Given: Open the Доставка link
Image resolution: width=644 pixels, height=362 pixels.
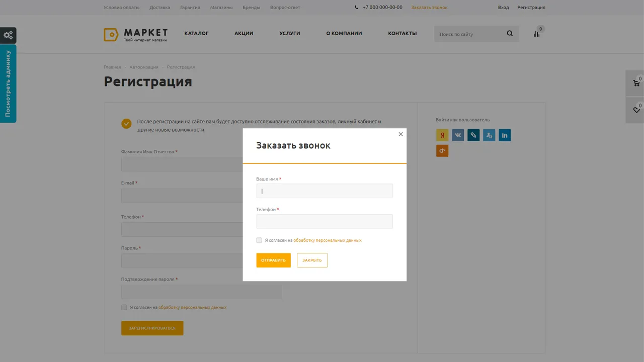Looking at the screenshot, I should (x=159, y=8).
